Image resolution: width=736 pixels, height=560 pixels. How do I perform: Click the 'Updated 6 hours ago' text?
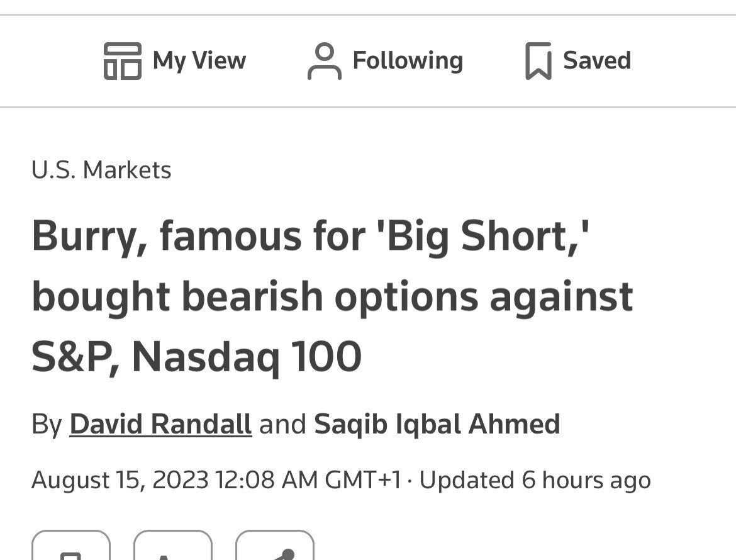(x=535, y=480)
